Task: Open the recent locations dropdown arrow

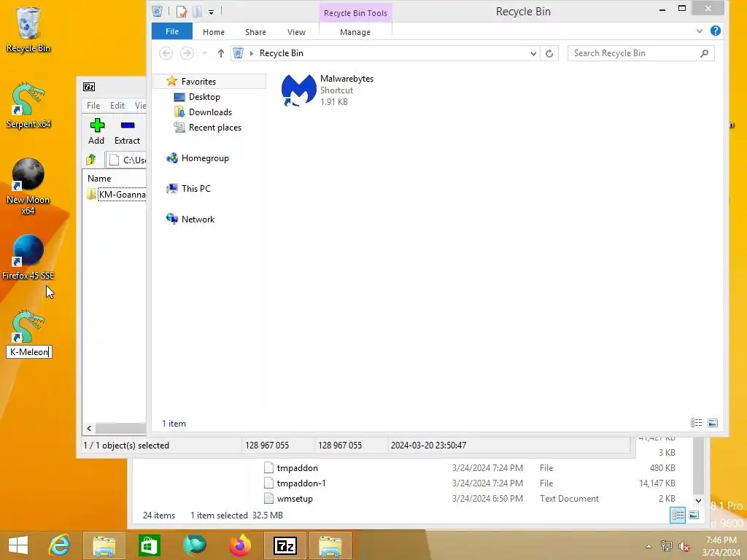Action: 205,53
